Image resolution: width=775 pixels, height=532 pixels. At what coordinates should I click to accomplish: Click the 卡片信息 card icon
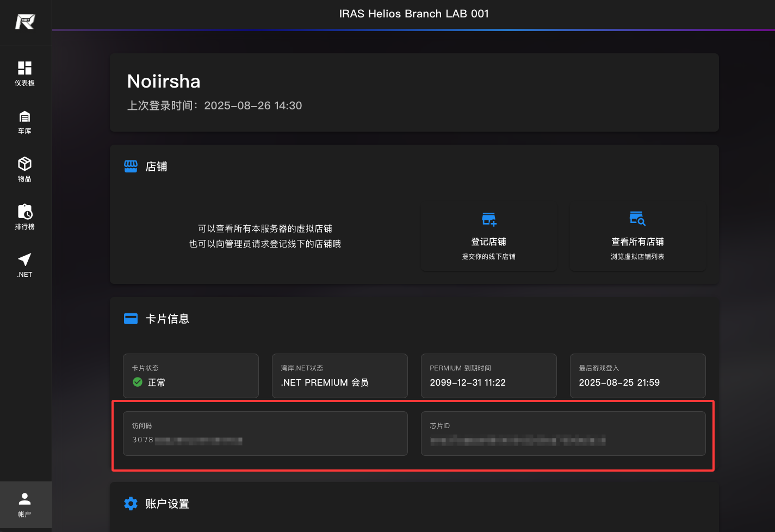(131, 319)
